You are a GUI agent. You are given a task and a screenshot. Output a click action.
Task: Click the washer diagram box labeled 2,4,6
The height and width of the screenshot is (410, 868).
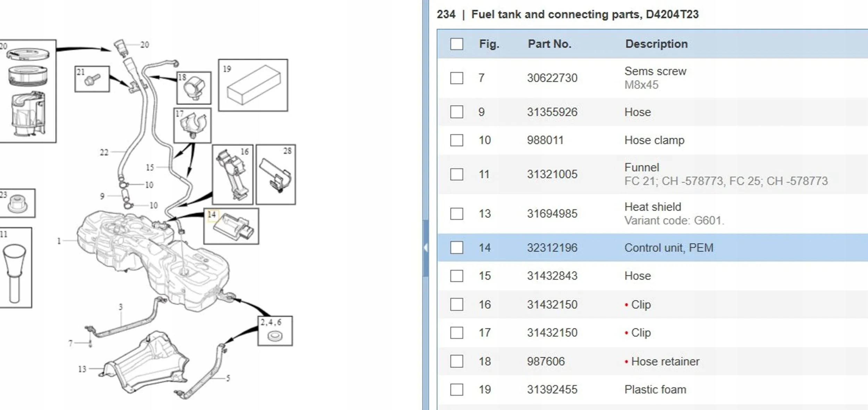click(275, 331)
